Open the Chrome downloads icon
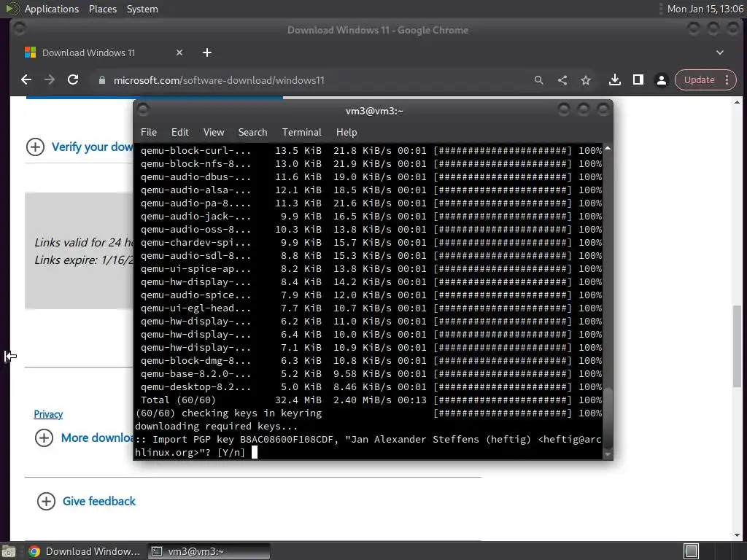 pyautogui.click(x=614, y=80)
